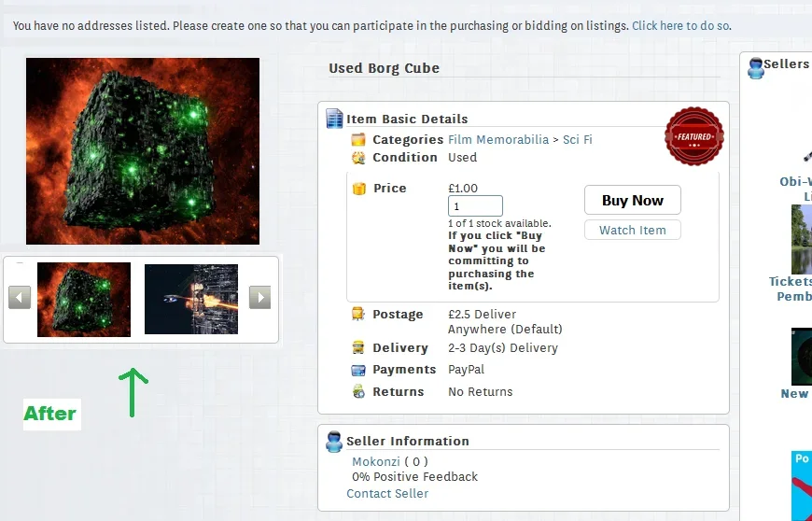Click the Condition 'Used' value
Image resolution: width=812 pixels, height=521 pixels.
point(462,158)
